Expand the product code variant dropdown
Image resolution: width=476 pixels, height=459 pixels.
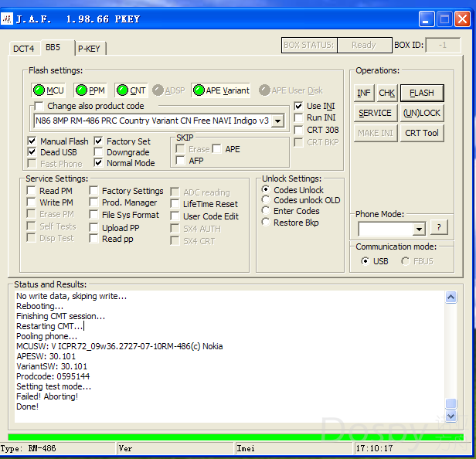point(277,121)
